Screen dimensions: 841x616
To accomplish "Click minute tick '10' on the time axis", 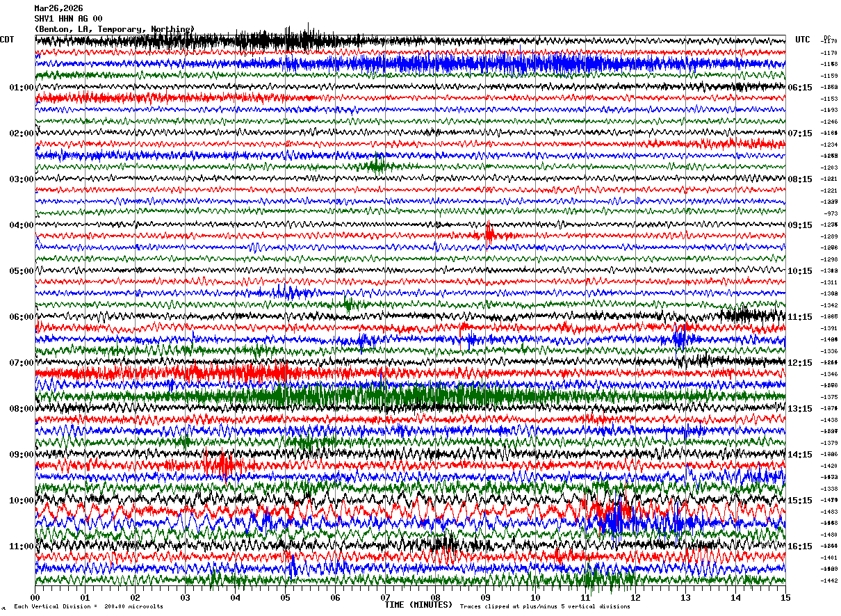I will pos(535,597).
